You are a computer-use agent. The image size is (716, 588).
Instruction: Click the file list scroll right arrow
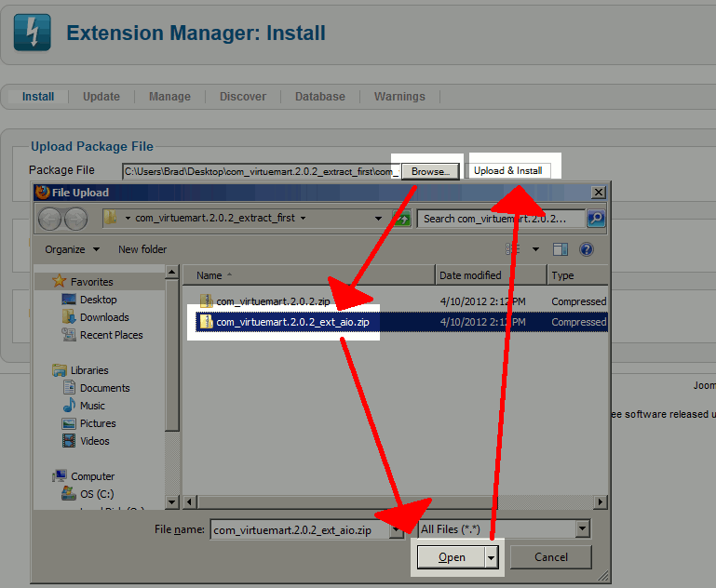coord(601,502)
